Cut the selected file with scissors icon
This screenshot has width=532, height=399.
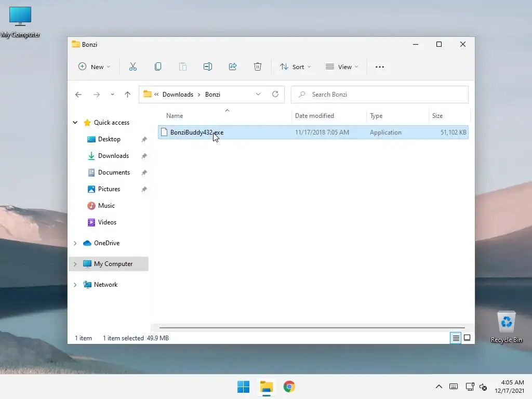[133, 67]
